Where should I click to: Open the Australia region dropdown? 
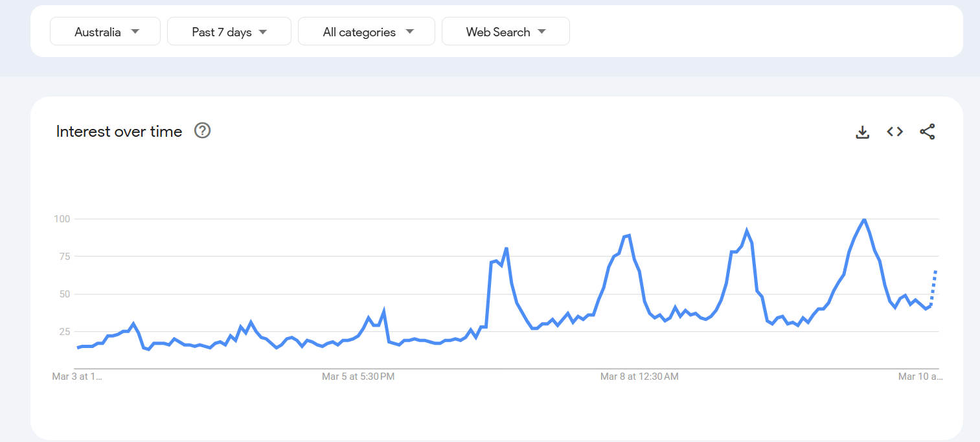click(x=105, y=32)
